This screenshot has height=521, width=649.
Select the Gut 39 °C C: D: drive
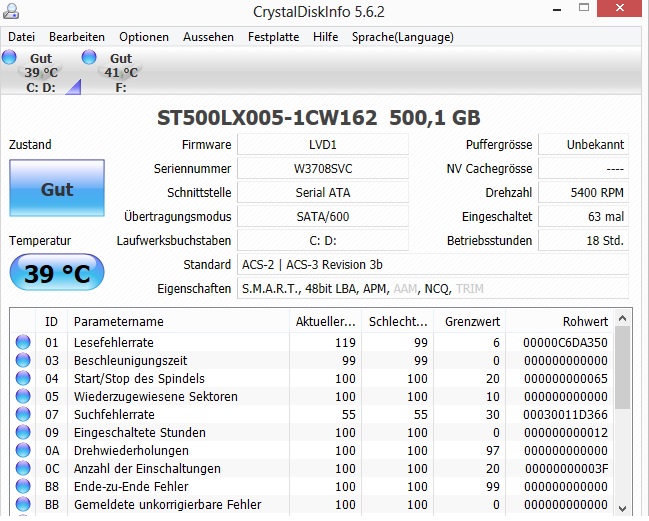click(x=41, y=72)
